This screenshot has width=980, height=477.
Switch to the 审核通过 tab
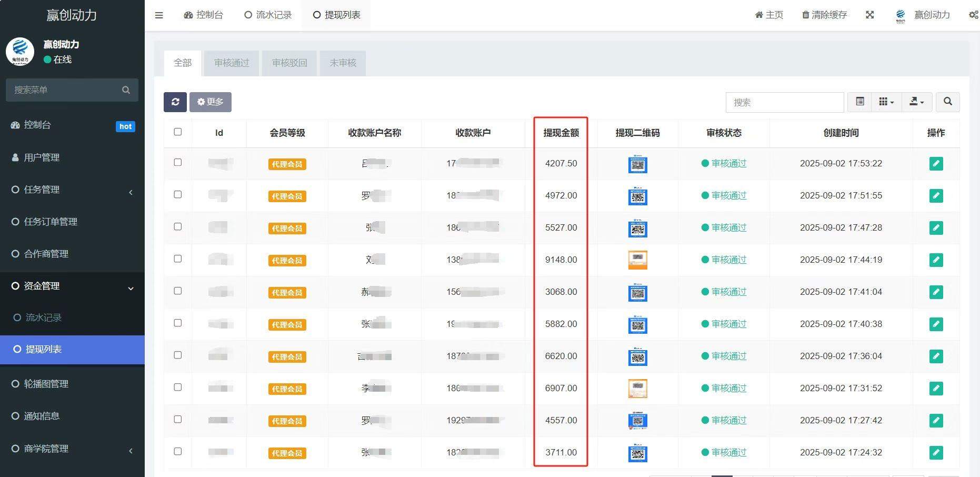pyautogui.click(x=232, y=63)
